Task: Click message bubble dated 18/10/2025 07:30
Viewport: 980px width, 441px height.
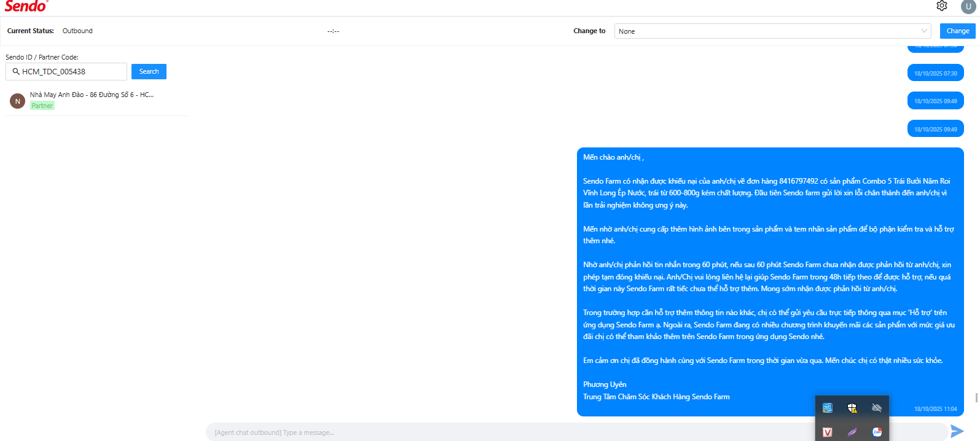Action: click(935, 73)
